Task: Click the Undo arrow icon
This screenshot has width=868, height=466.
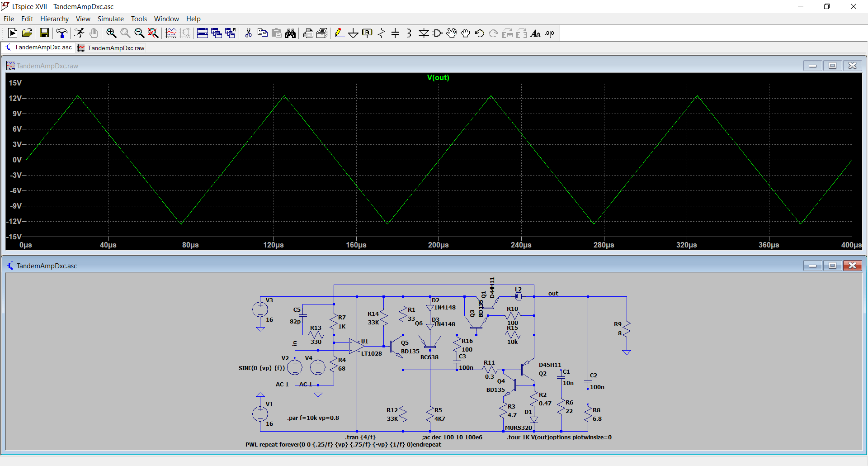Action: click(480, 33)
